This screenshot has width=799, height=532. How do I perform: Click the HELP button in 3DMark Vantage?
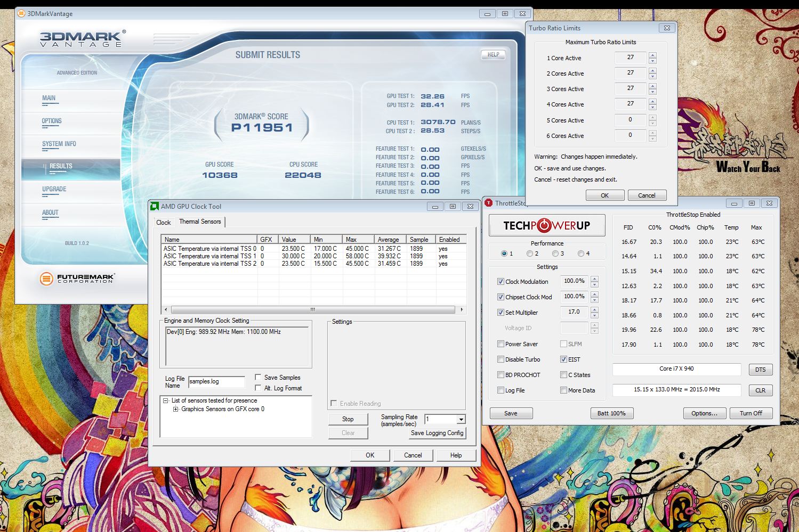click(x=493, y=54)
